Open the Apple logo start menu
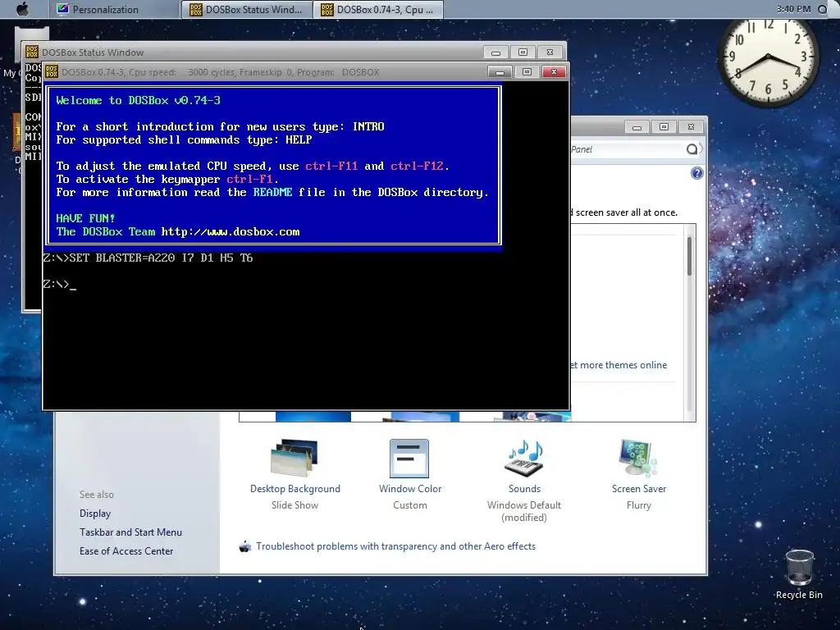This screenshot has width=840, height=630. point(22,8)
